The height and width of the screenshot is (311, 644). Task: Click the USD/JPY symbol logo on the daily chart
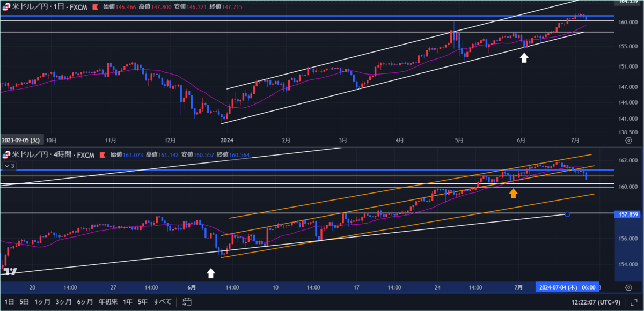(6, 7)
